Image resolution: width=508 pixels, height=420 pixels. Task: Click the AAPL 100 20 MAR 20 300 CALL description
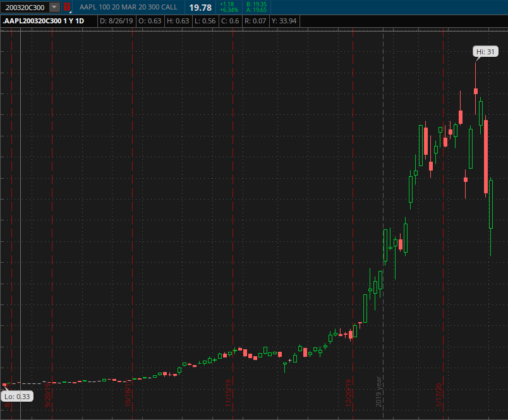(128, 7)
